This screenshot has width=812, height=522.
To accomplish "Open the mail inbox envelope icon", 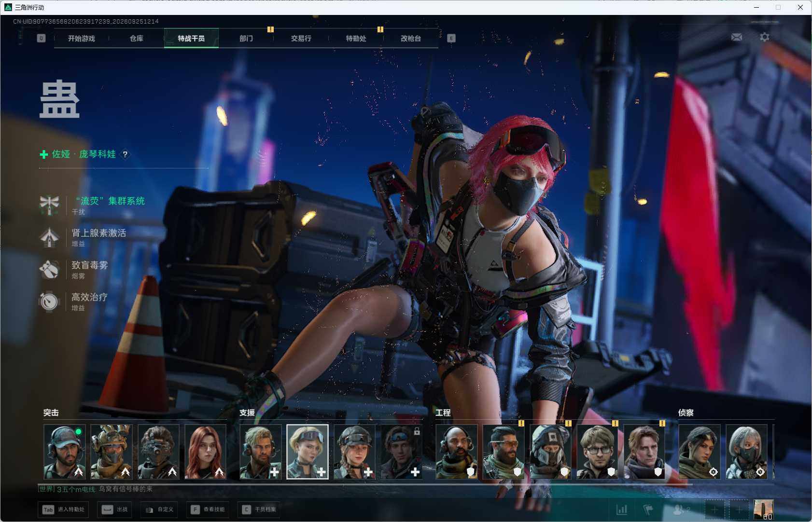I will (737, 37).
